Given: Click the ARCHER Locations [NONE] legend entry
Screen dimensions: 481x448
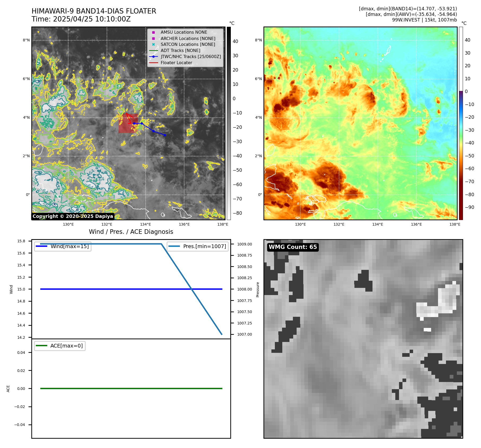Looking at the screenshot, I should click(188, 38).
